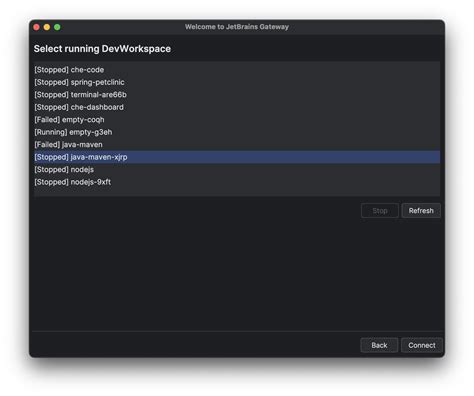Select the [Failed] empty-coqh workspace

click(x=237, y=120)
